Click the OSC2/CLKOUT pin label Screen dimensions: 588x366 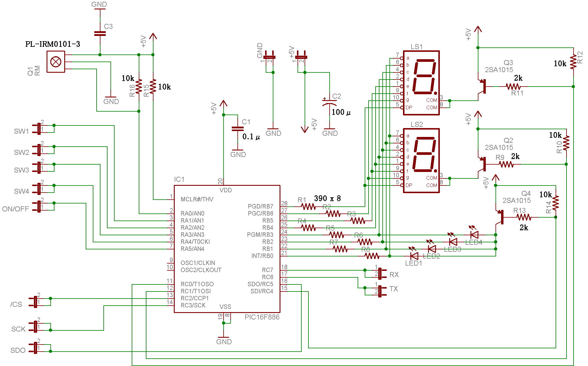click(201, 270)
